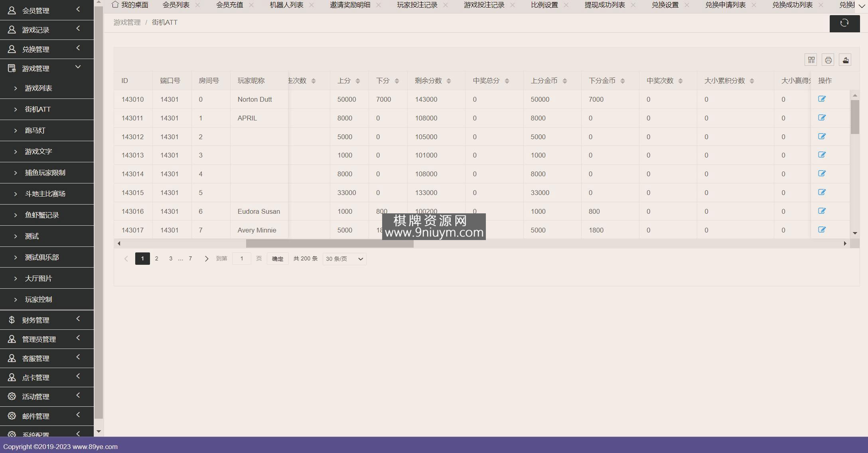Switch to 兑换成功列表 tab

tap(792, 5)
